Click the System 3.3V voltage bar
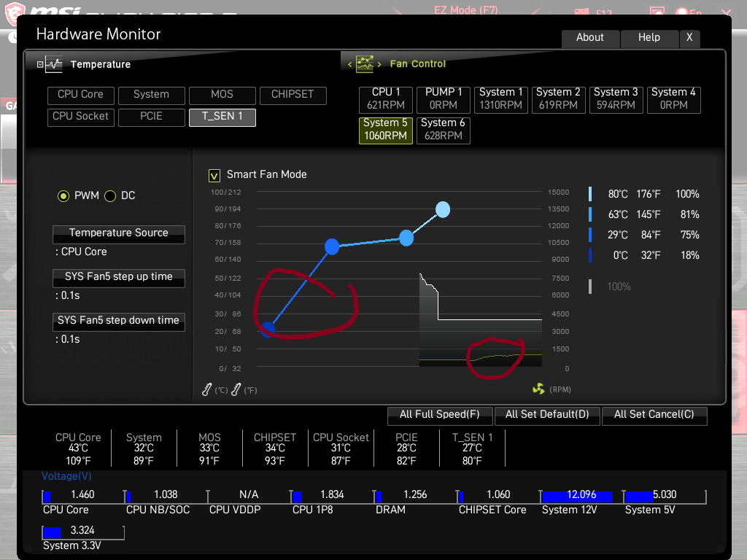747x560 pixels. tap(83, 532)
